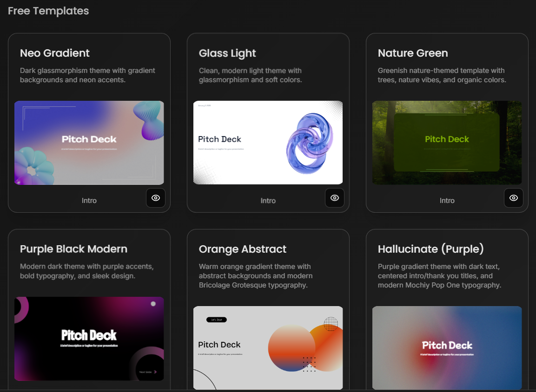
Task: Click Intro label under Neo Gradient
Action: click(89, 201)
